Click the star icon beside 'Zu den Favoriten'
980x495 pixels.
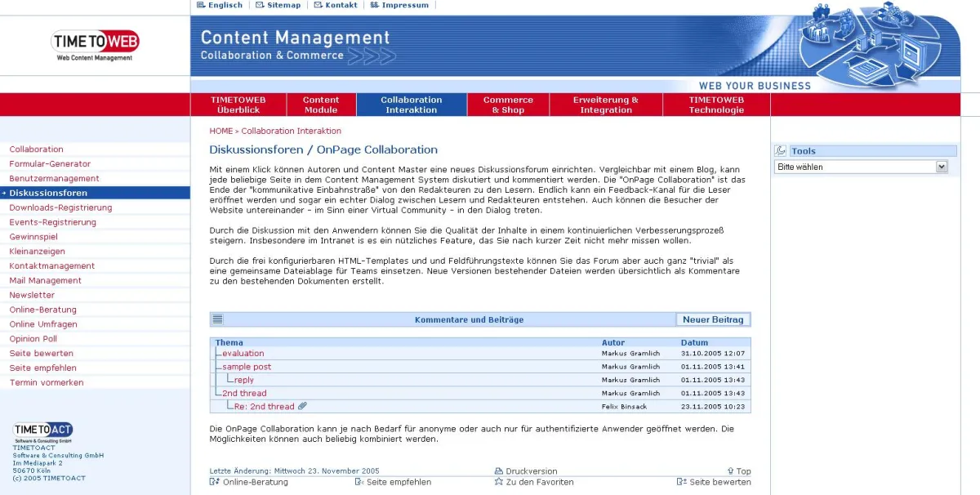[499, 482]
